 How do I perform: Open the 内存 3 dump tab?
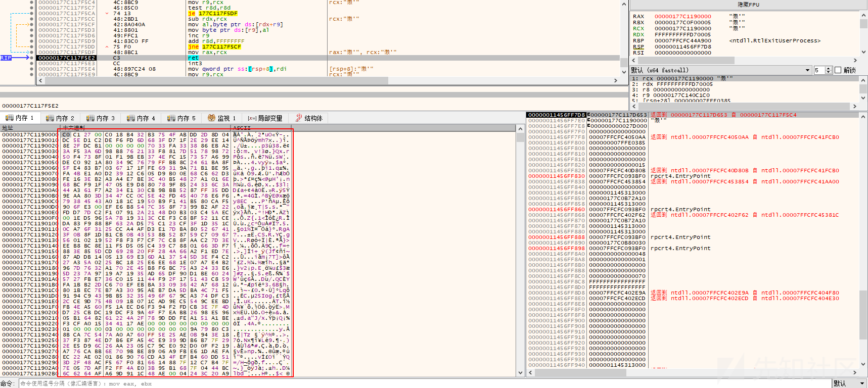click(x=101, y=118)
